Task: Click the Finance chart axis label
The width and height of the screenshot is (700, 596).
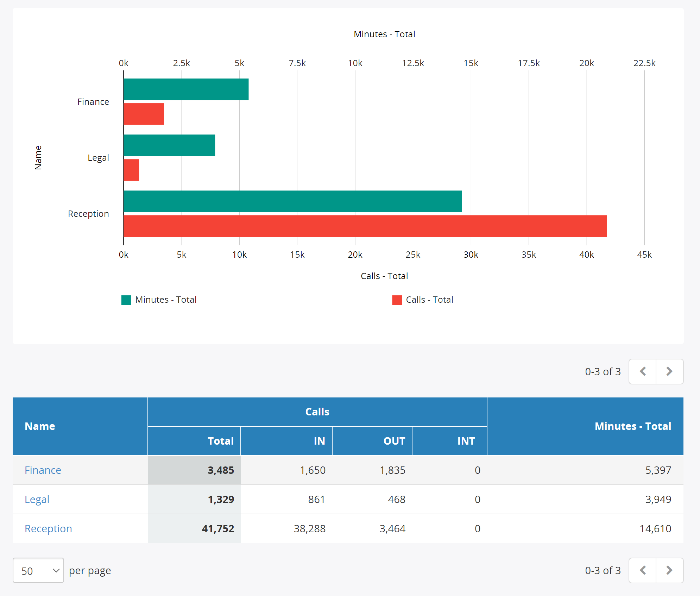Action: pos(93,102)
